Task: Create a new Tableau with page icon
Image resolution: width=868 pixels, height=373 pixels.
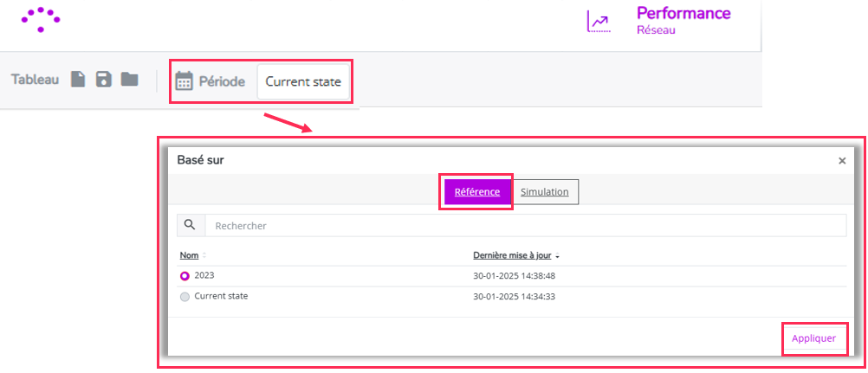Action: click(79, 80)
